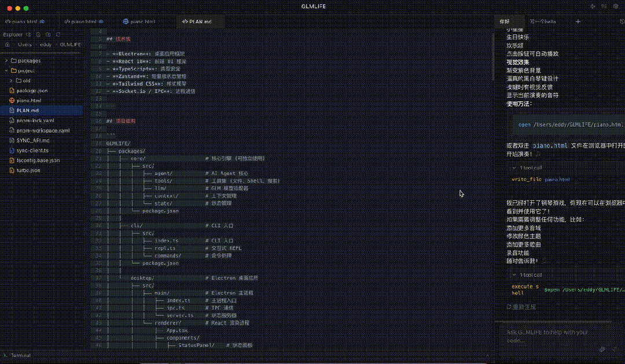Screen dimensions: 625x364
Task: Send message using the paper plane icon
Action: [615, 350]
